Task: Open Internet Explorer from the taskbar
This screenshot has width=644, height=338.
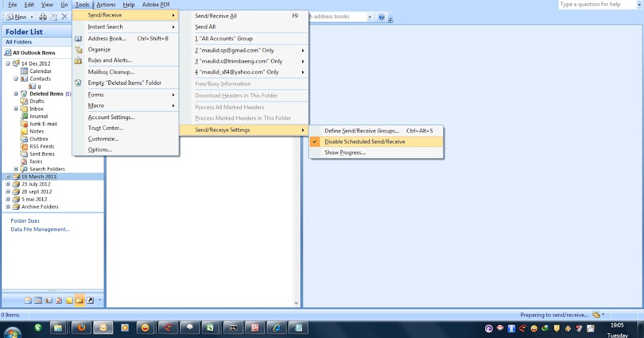Action: click(x=276, y=328)
